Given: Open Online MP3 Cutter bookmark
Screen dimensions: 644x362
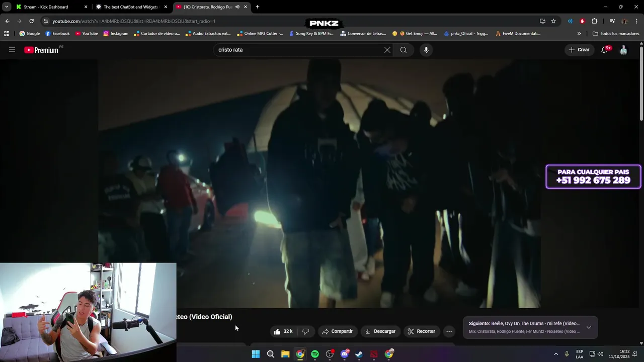Looking at the screenshot, I should pyautogui.click(x=260, y=34).
